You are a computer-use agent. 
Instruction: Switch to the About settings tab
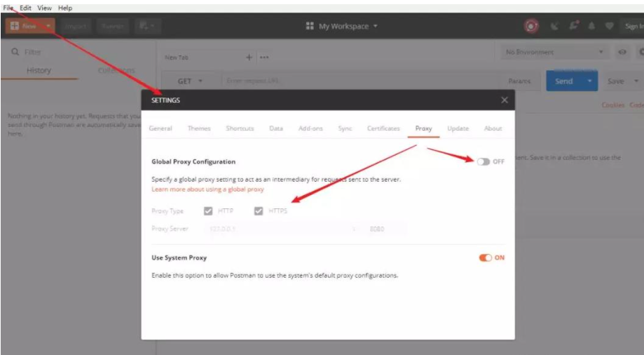coord(493,128)
